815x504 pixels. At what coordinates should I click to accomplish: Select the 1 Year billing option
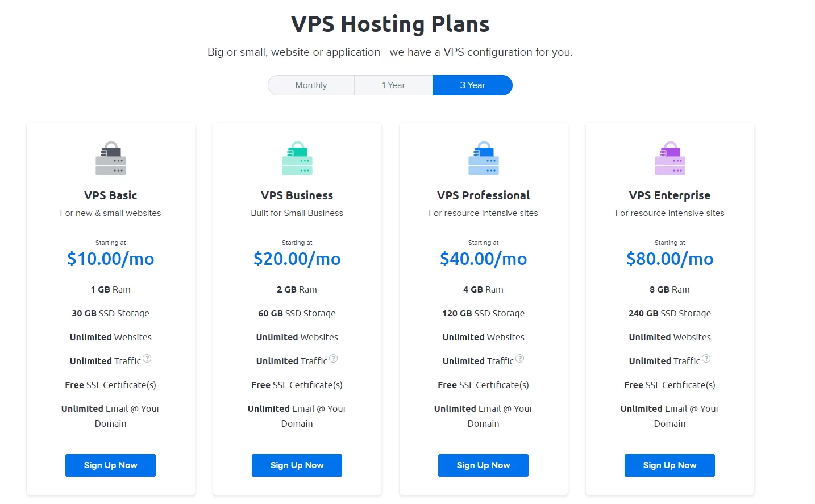point(393,85)
